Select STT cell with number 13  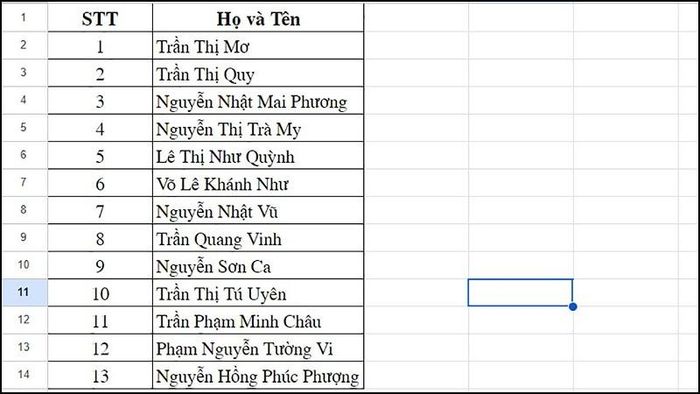pos(100,376)
